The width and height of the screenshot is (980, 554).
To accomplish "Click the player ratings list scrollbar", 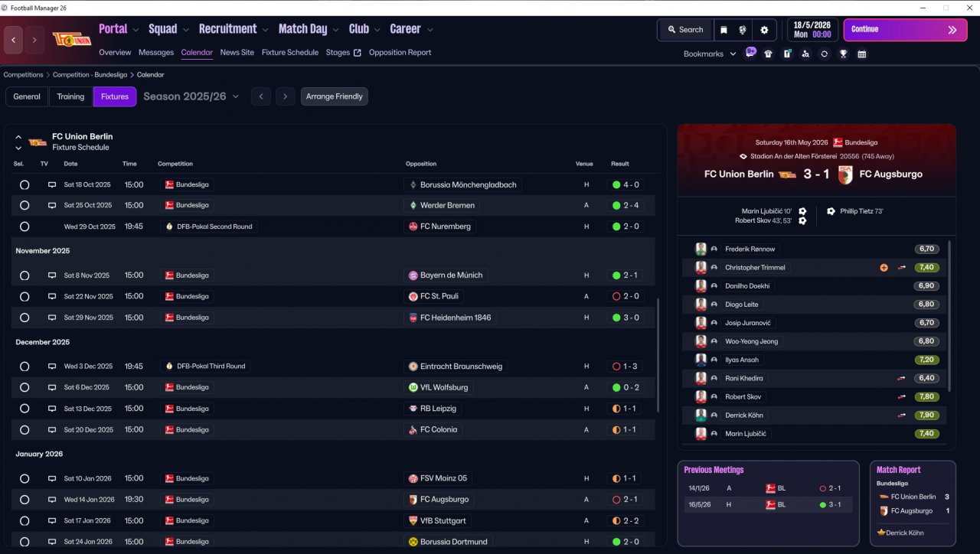I will click(949, 317).
